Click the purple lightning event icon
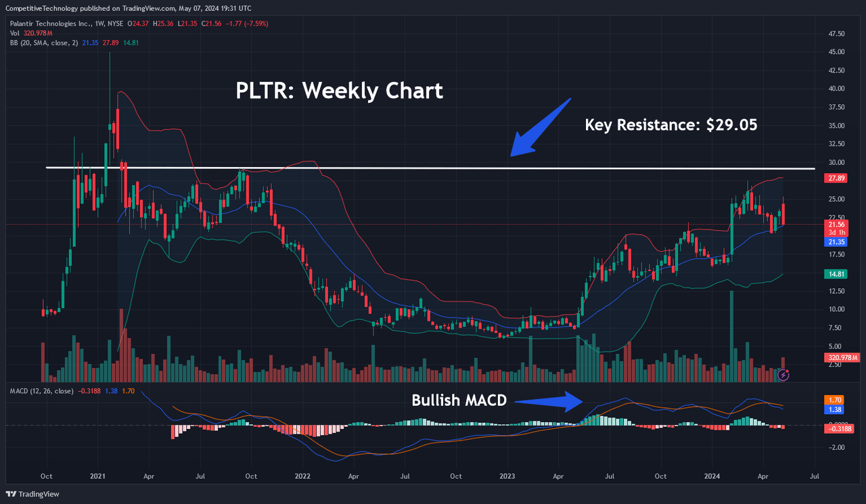The image size is (866, 504). 783,374
